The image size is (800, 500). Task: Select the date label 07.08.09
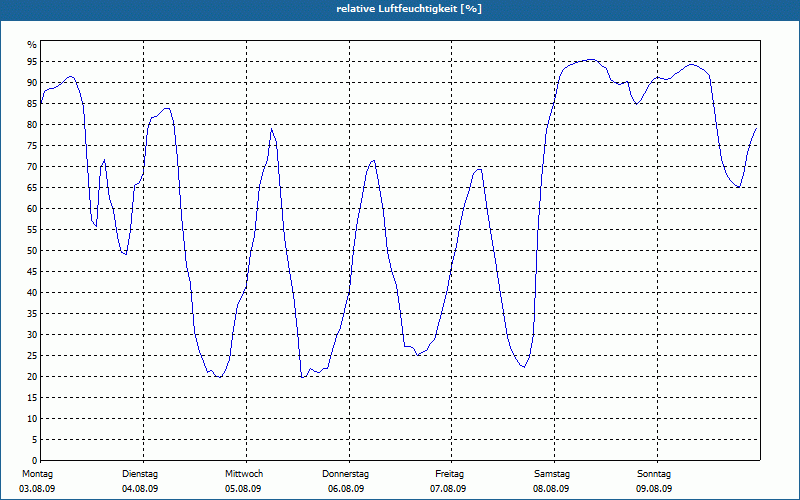coord(448,489)
